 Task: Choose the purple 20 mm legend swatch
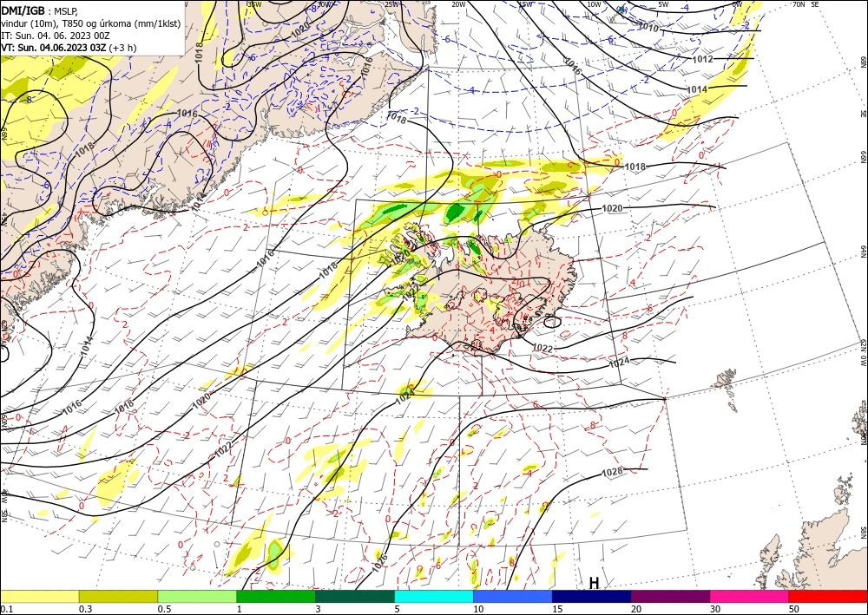tap(670, 596)
